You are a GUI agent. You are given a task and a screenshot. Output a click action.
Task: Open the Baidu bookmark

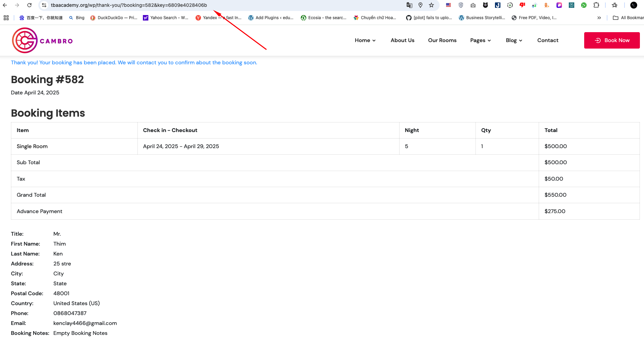[x=41, y=18]
